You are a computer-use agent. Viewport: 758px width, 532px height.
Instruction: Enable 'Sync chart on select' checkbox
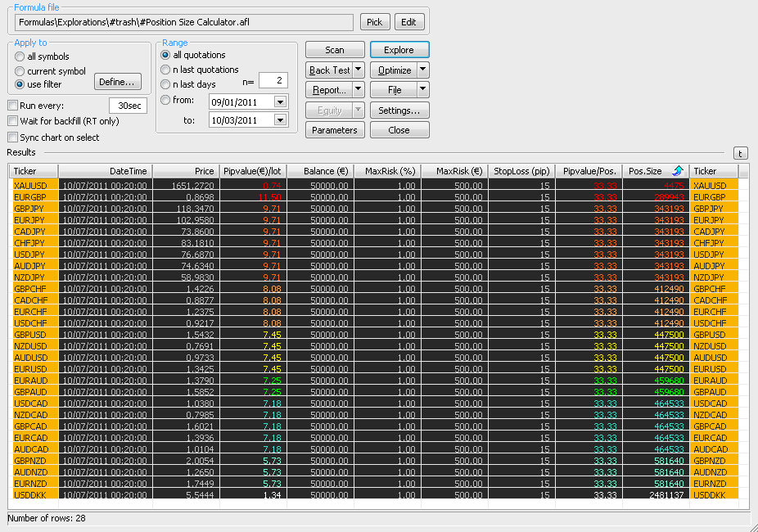click(x=12, y=138)
